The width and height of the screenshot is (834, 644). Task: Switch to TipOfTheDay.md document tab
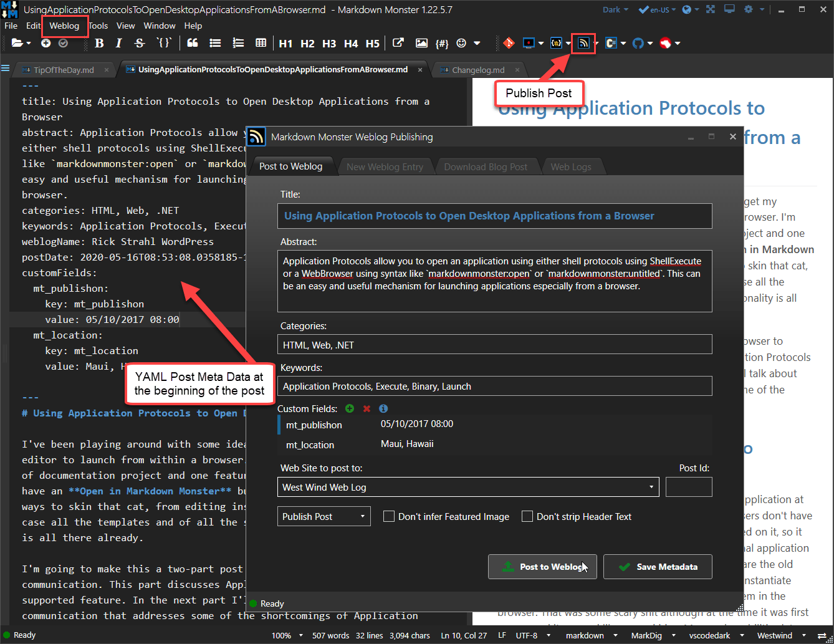[x=64, y=70]
